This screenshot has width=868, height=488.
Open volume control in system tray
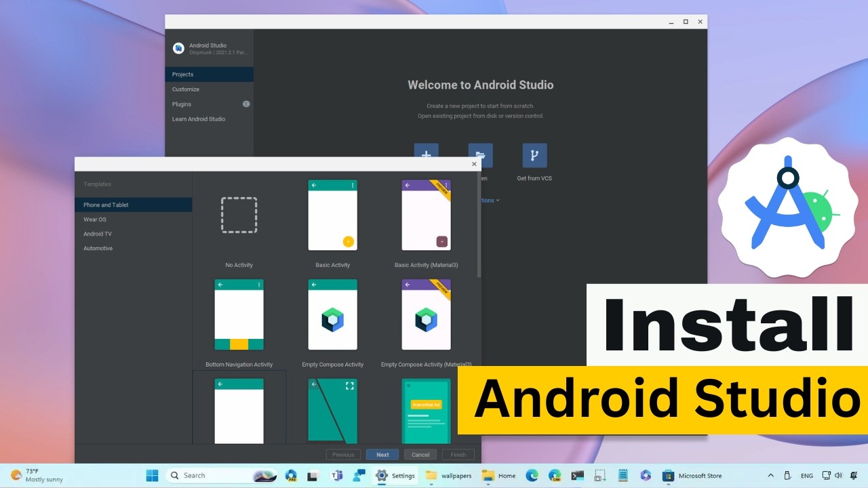(839, 475)
